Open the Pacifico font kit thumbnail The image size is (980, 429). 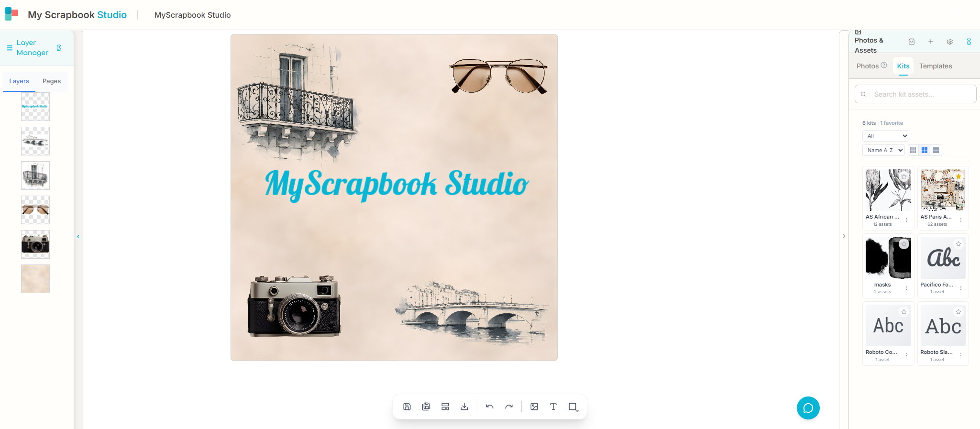943,257
